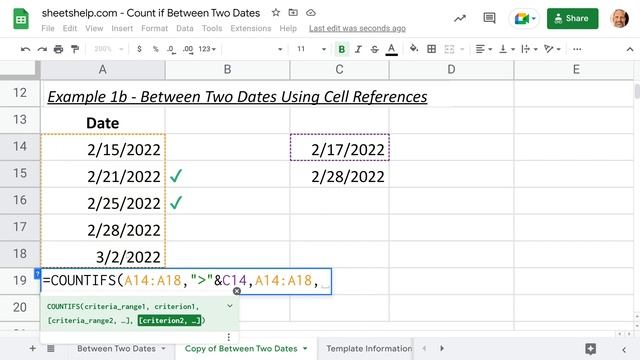Open the Tools menu
Viewport: 640px width, 360px height.
click(212, 28)
